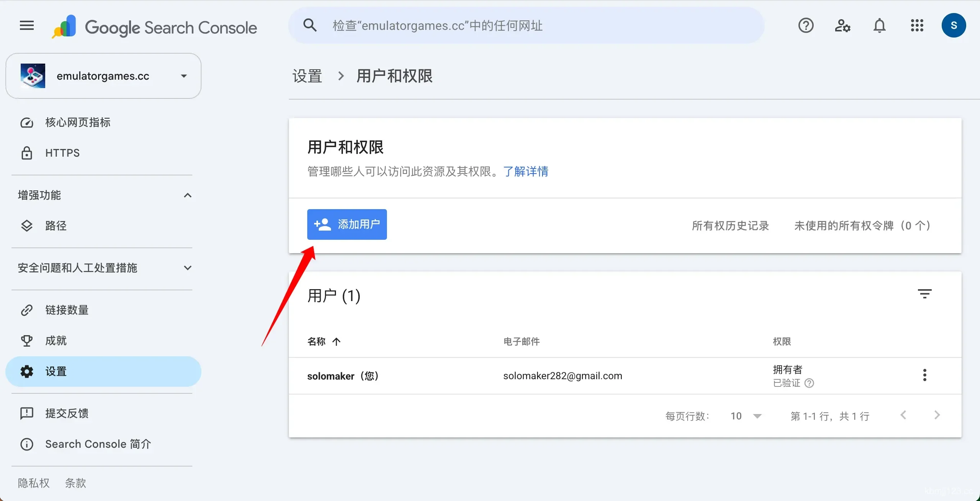
Task: Click the feedback icon beside 提交反馈
Action: point(27,414)
